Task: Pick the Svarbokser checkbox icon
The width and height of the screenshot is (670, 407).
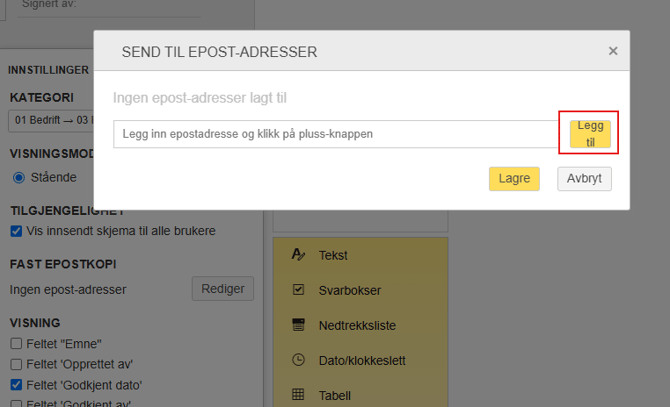Action: 298,290
